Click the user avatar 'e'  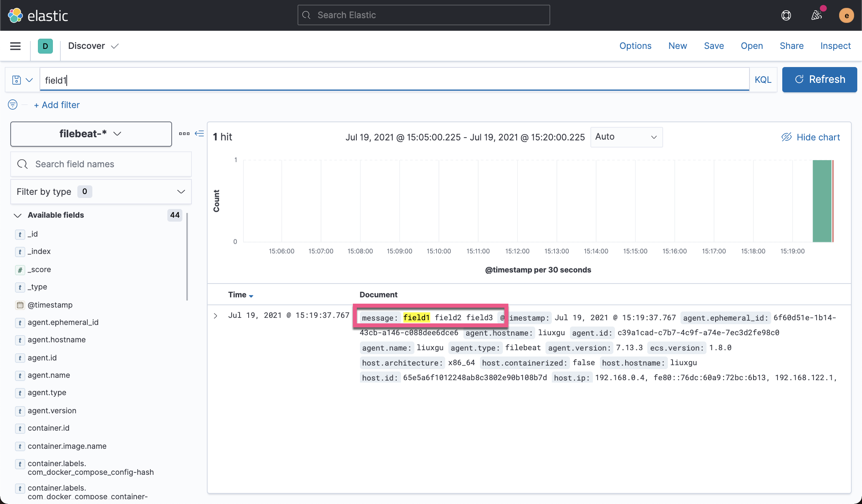[x=846, y=15]
